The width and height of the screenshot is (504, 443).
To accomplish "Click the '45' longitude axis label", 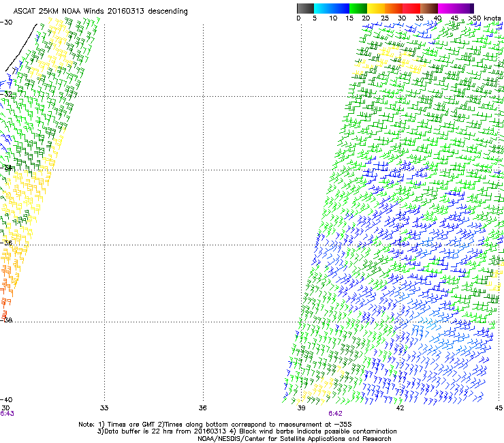I will click(499, 408).
